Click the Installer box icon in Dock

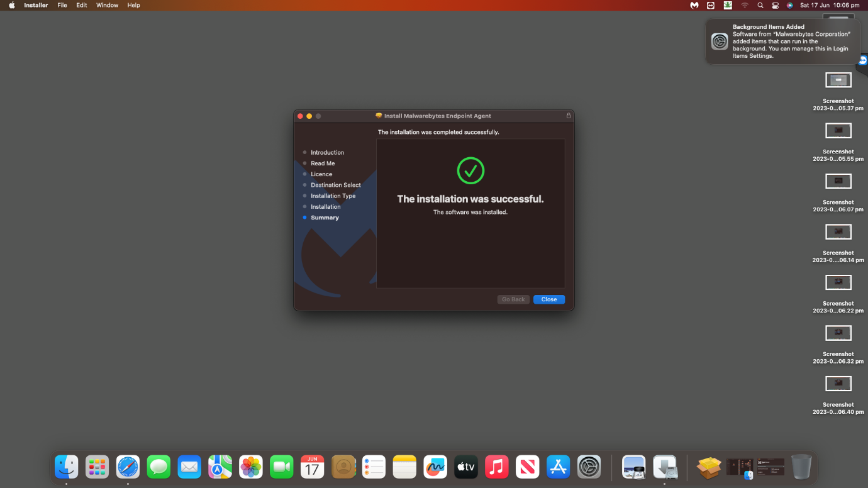coord(709,467)
